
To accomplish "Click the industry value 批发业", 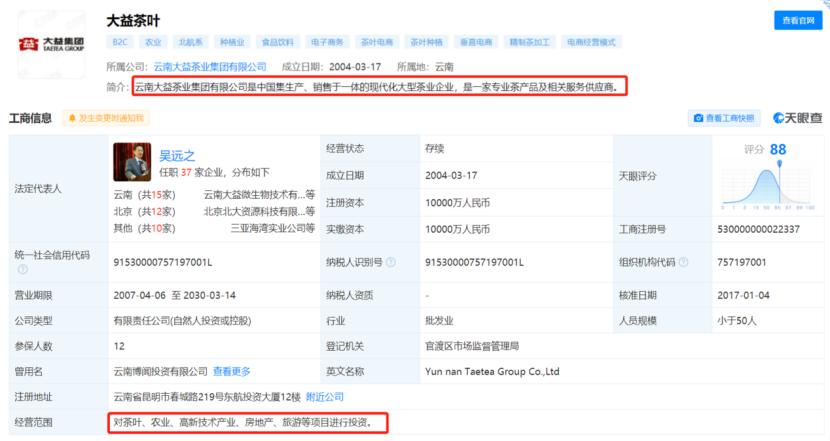I will tap(439, 321).
